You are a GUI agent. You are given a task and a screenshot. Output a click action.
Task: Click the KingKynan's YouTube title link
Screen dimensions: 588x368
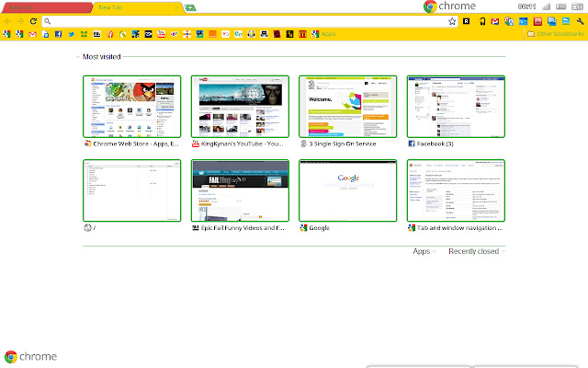243,144
